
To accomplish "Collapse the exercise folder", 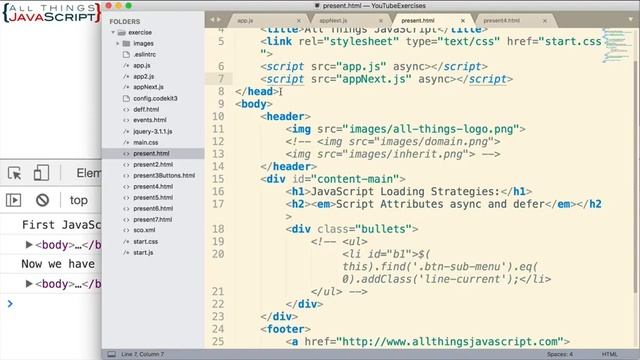I will point(113,32).
